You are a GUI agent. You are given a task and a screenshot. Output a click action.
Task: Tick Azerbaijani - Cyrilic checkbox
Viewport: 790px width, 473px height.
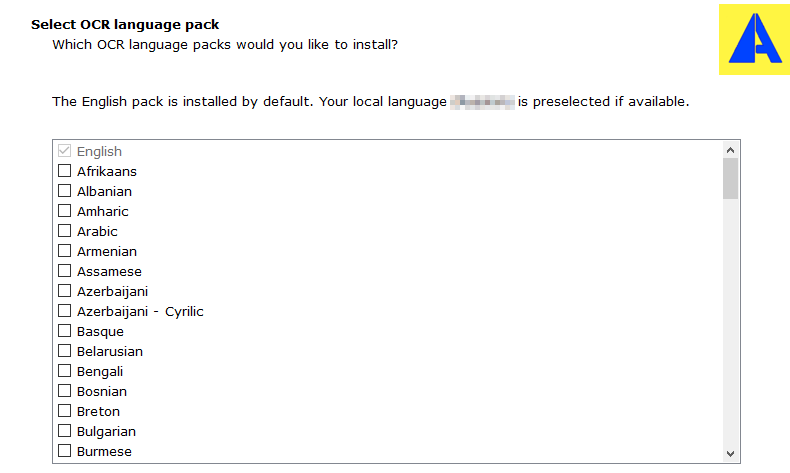point(64,311)
